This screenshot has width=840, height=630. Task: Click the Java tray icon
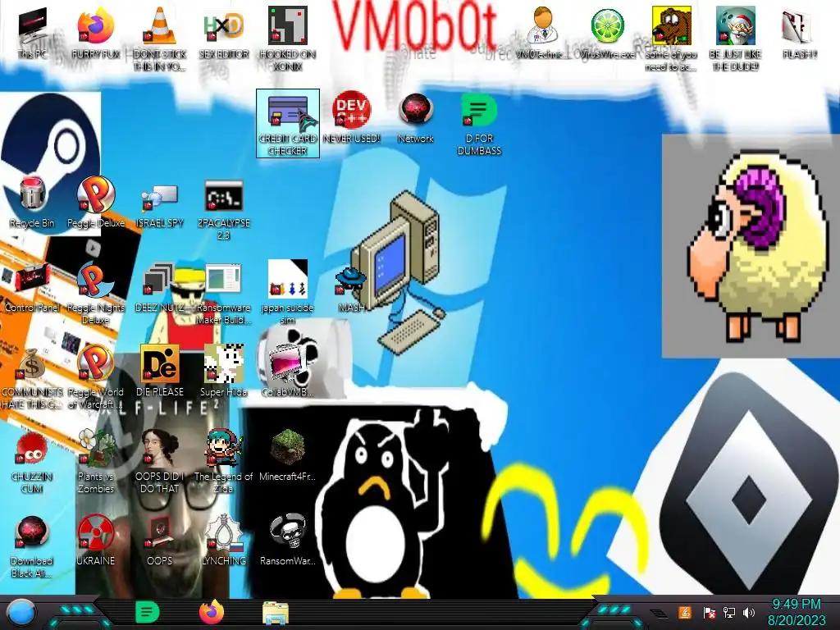point(685,612)
